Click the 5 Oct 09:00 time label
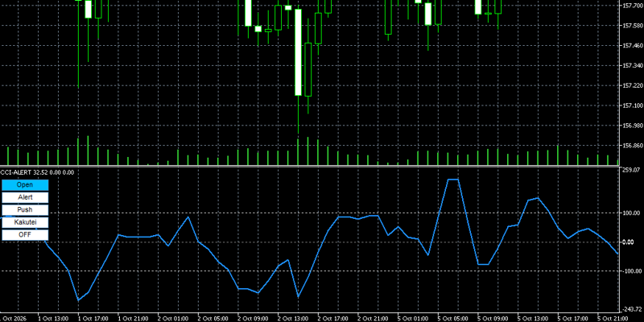This screenshot has height=322, width=644. pos(493,319)
